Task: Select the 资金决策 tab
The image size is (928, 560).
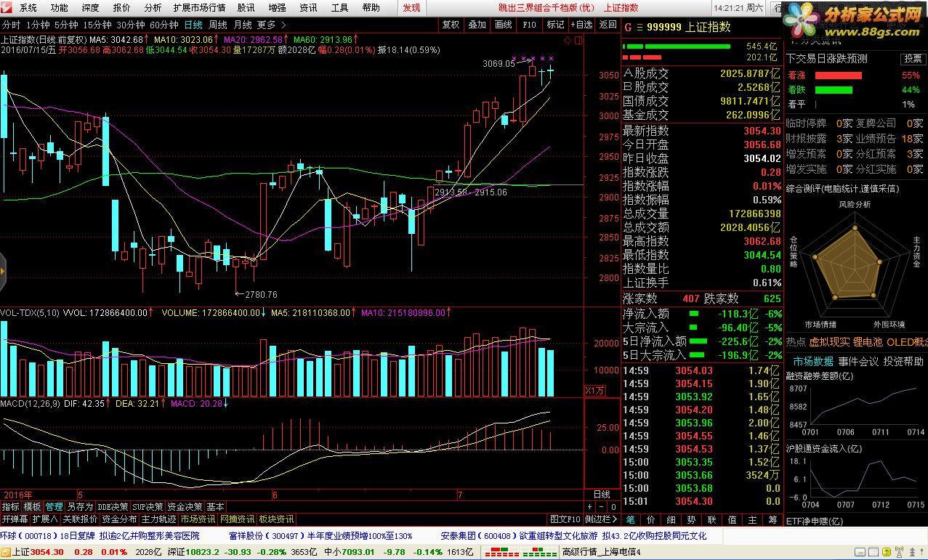Action: pos(185,506)
